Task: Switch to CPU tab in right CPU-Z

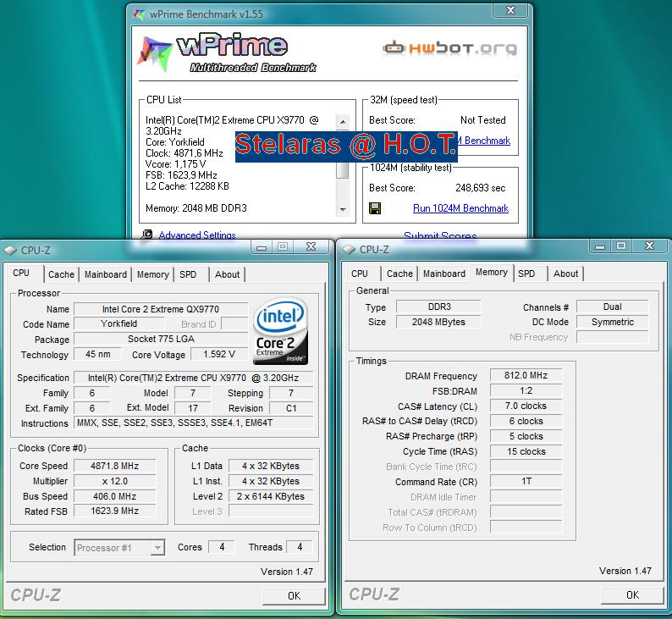Action: [360, 274]
